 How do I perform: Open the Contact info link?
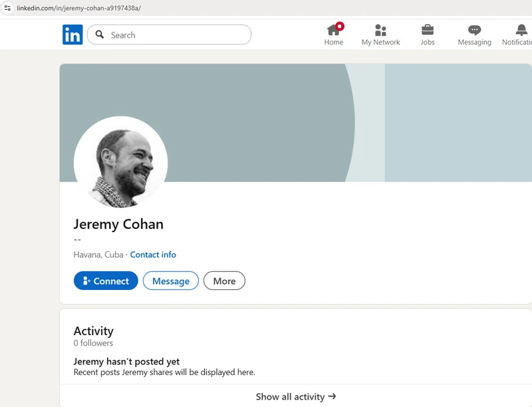153,255
